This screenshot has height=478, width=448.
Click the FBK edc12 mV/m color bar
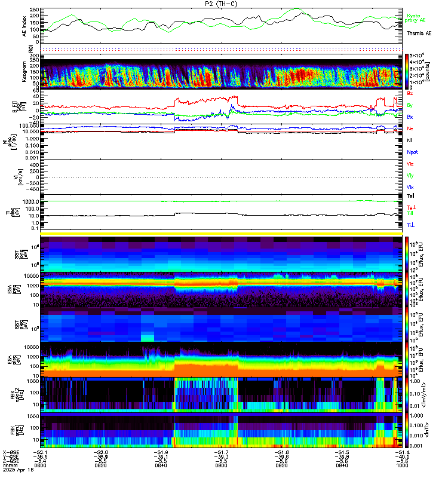point(407,395)
